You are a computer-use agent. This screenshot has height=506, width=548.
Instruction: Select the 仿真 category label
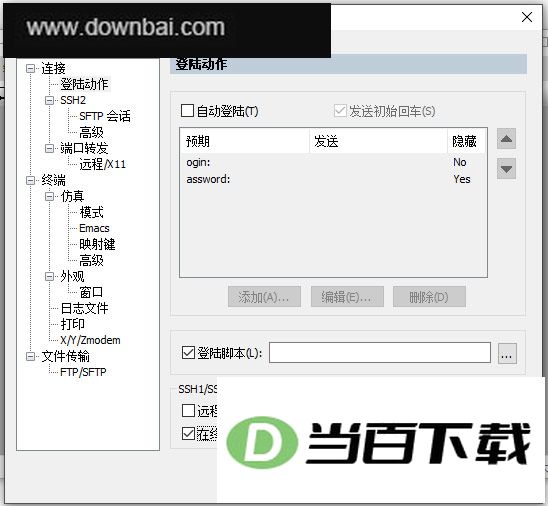72,196
